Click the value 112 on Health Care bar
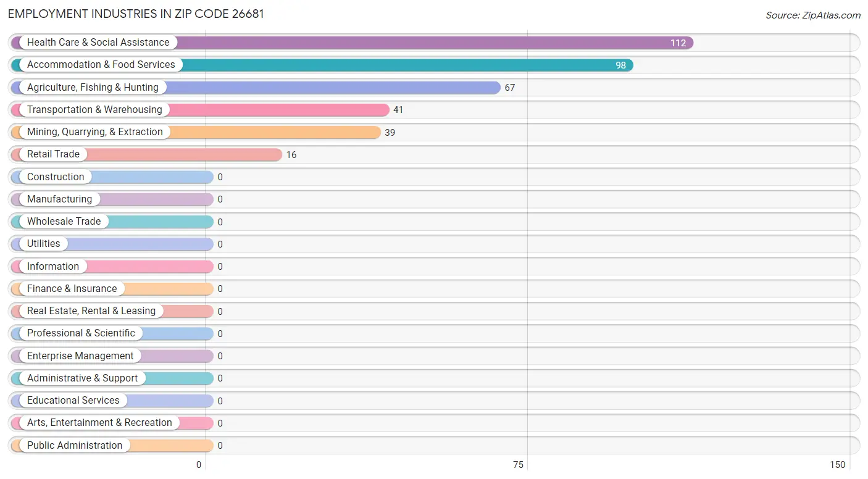 click(x=678, y=43)
